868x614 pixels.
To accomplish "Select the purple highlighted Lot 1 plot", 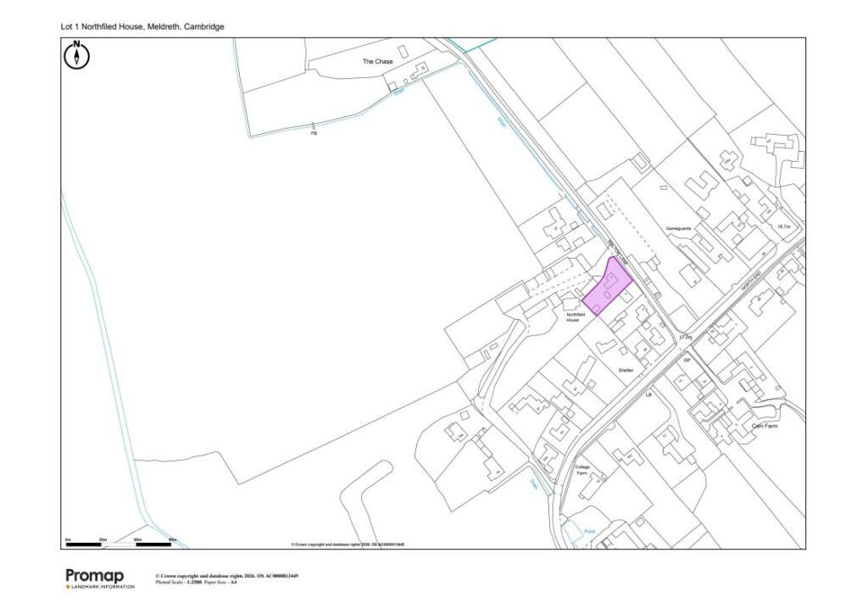I will tap(607, 287).
